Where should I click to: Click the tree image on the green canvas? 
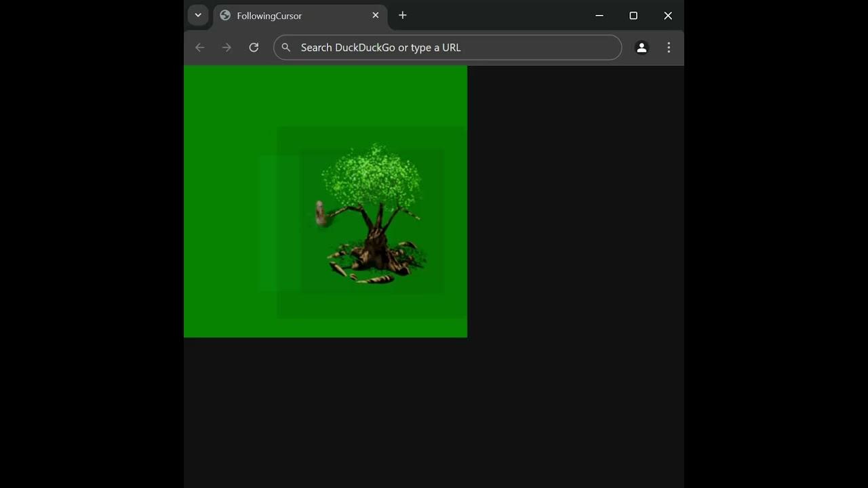point(373,213)
